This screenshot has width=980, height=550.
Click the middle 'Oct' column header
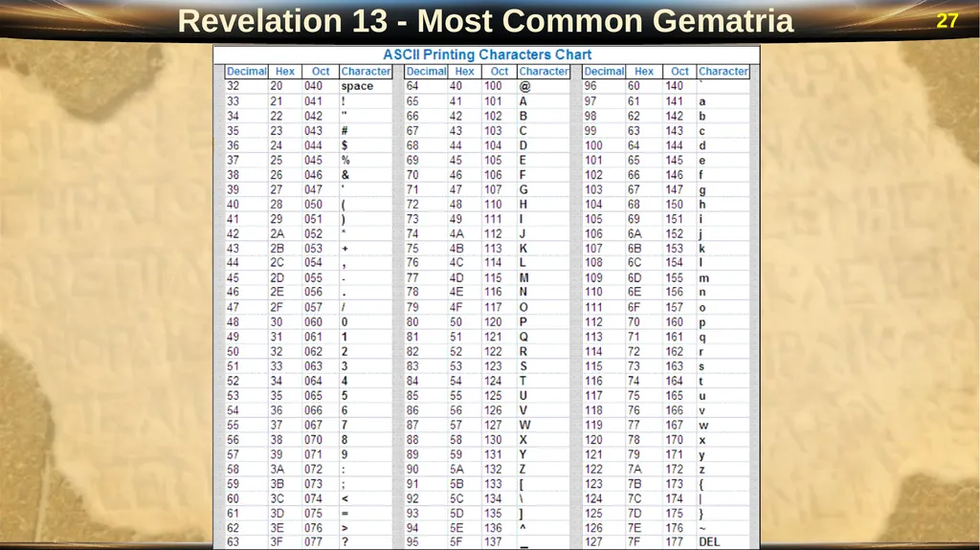click(500, 71)
